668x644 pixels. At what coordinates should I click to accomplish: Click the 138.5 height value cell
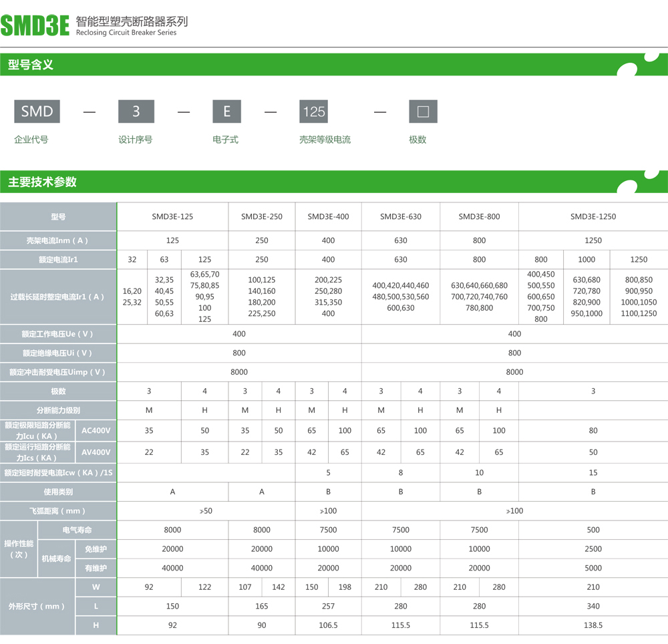593,625
